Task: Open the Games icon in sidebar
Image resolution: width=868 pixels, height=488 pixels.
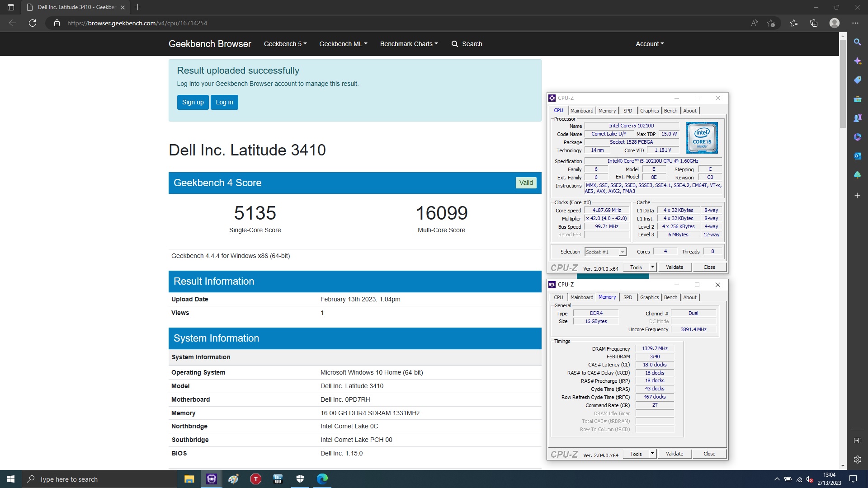Action: [857, 118]
